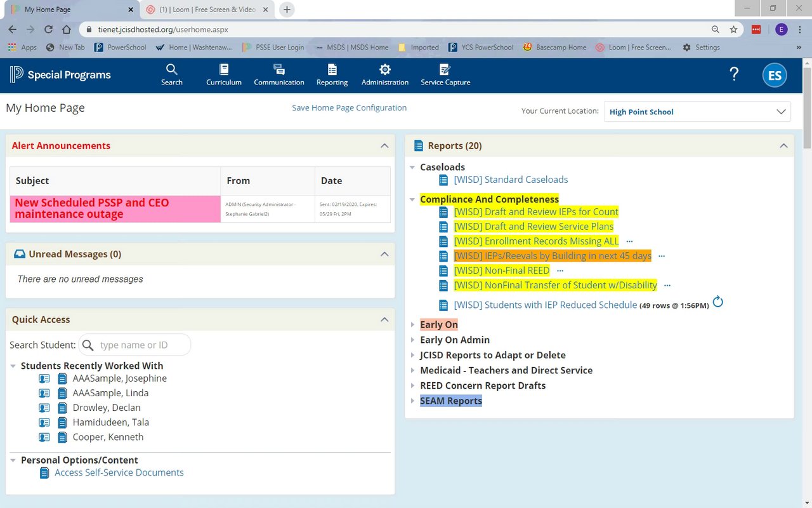The image size is (812, 508).
Task: Click the Chrome reload page icon
Action: [x=48, y=29]
